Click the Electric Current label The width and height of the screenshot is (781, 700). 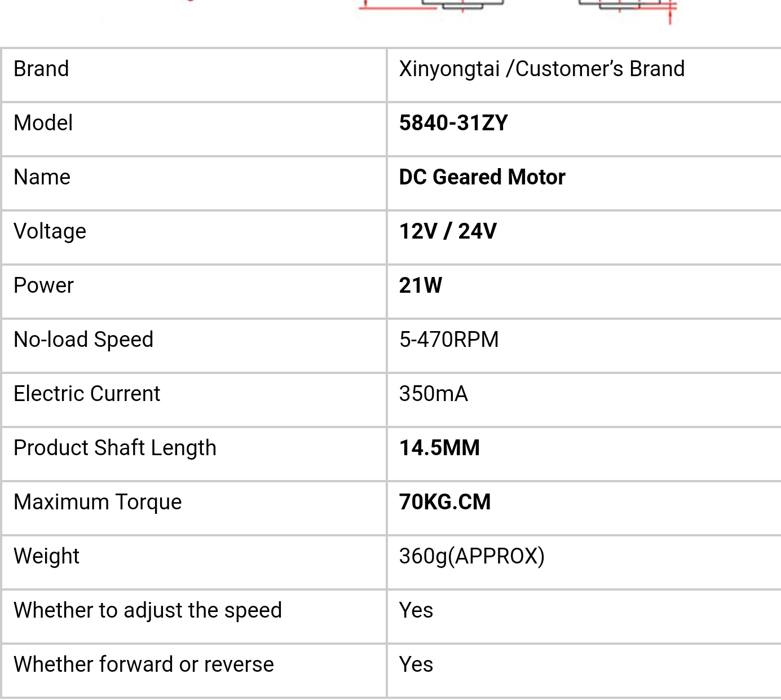pos(87,394)
